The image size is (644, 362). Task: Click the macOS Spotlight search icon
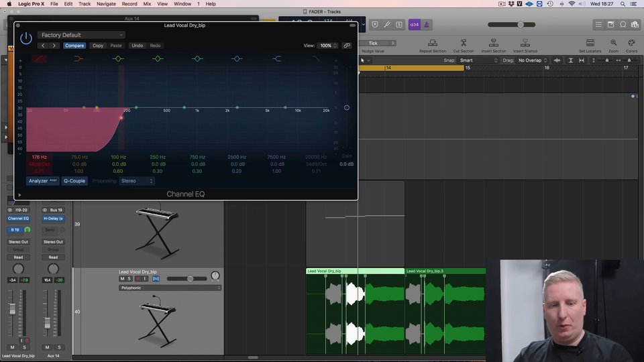[x=623, y=4]
